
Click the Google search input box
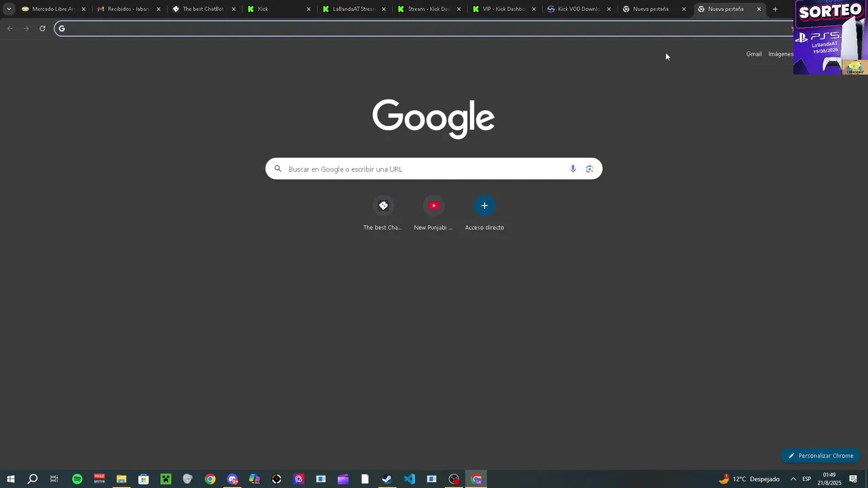point(433,169)
